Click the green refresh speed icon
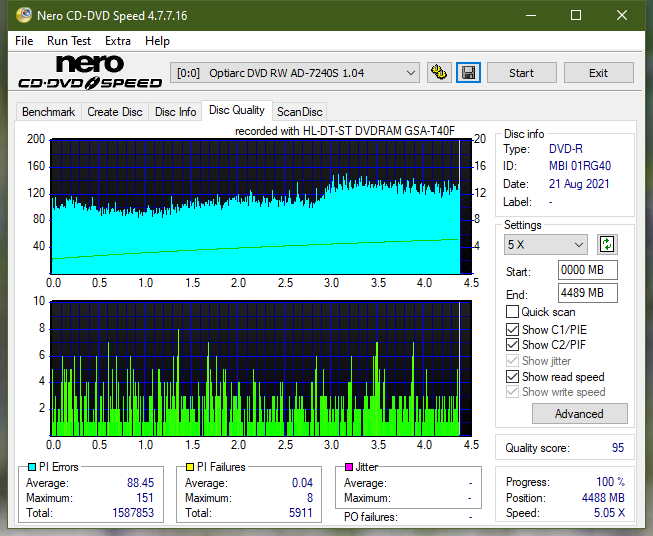This screenshot has width=653, height=536. point(607,244)
